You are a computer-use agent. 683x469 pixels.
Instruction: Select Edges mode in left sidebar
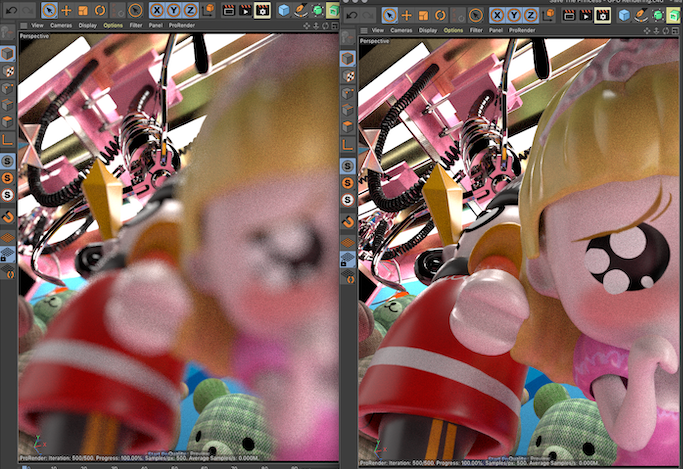pos(7,105)
